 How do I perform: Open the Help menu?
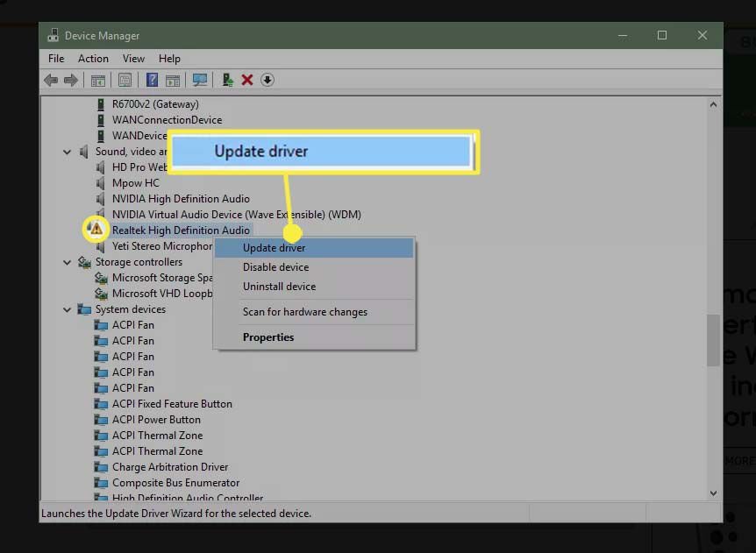point(169,59)
